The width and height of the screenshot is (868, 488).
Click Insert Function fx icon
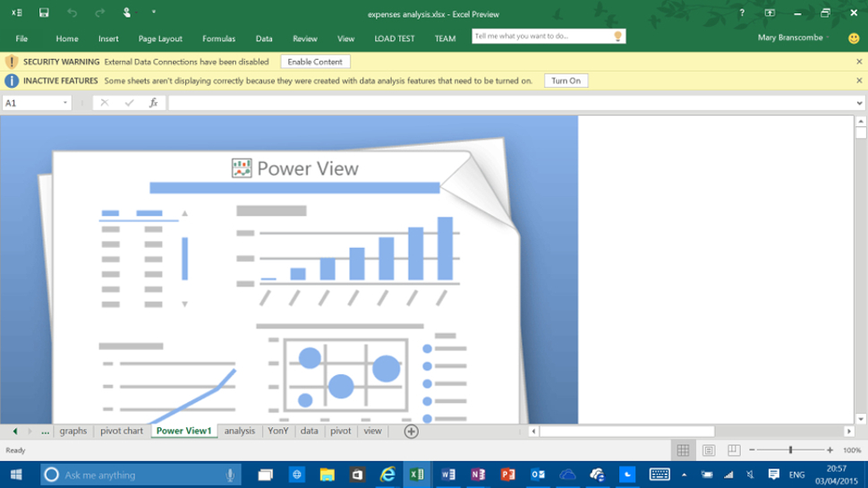click(153, 103)
